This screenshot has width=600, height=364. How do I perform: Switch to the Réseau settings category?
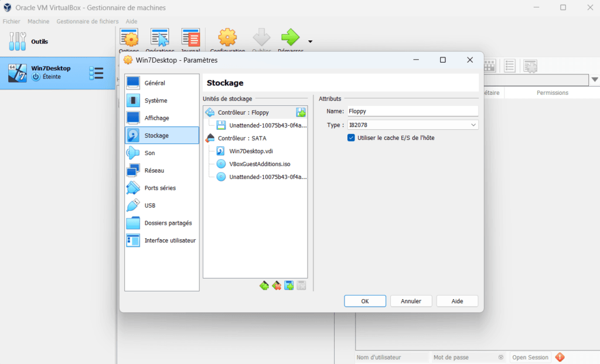tap(154, 170)
